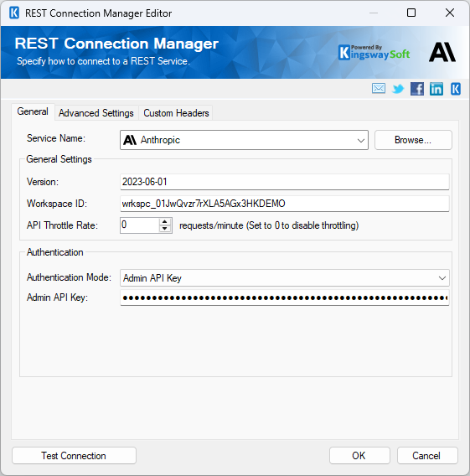Open the Custom Headers tab
Screen dimensions: 470x476
[176, 113]
